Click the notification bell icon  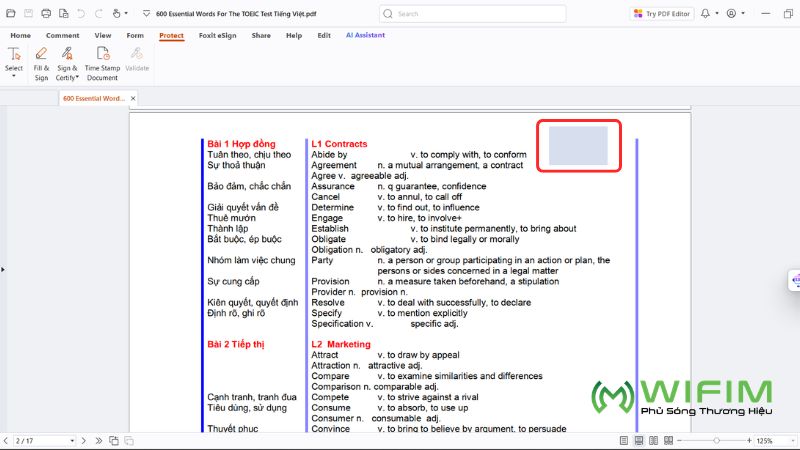[x=707, y=14]
